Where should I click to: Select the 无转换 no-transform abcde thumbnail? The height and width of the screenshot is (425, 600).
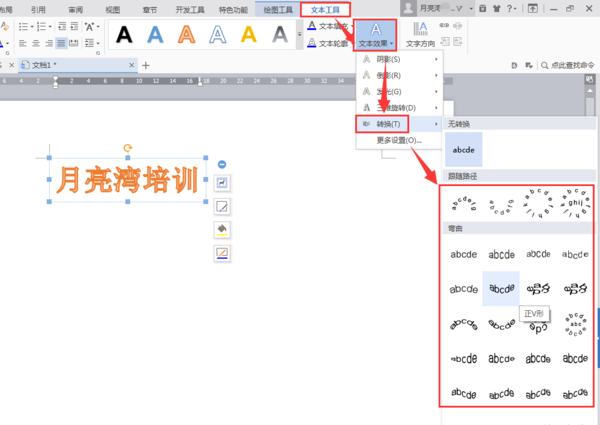(x=463, y=150)
